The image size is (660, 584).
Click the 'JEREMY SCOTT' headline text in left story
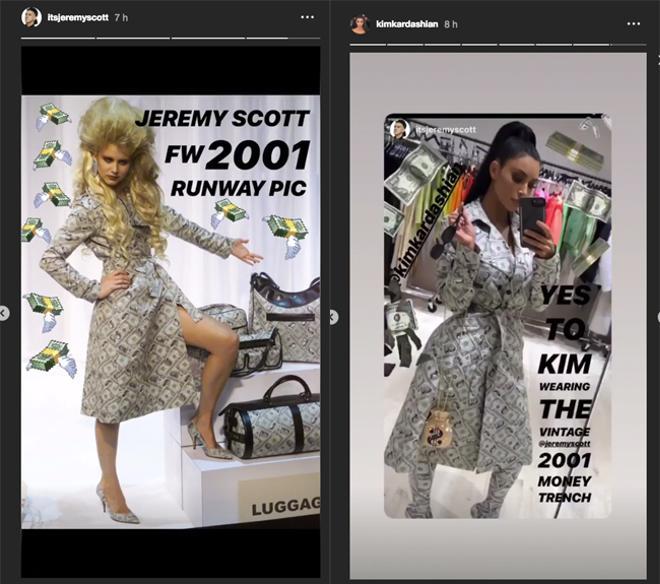tap(222, 118)
